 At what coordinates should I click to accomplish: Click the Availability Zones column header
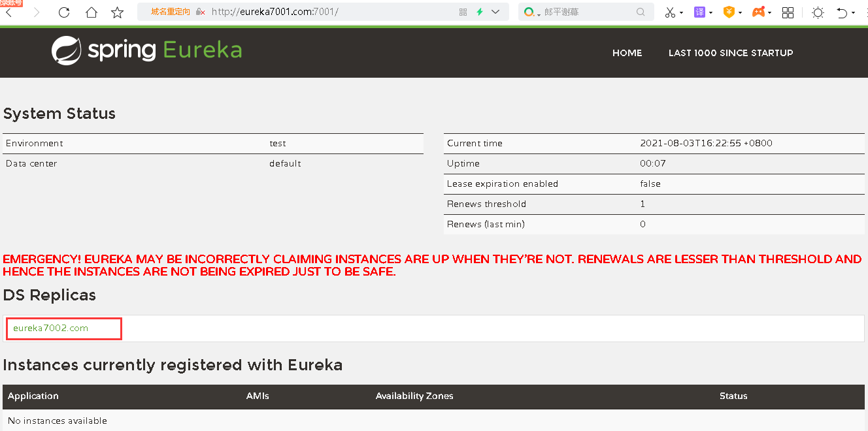click(414, 396)
